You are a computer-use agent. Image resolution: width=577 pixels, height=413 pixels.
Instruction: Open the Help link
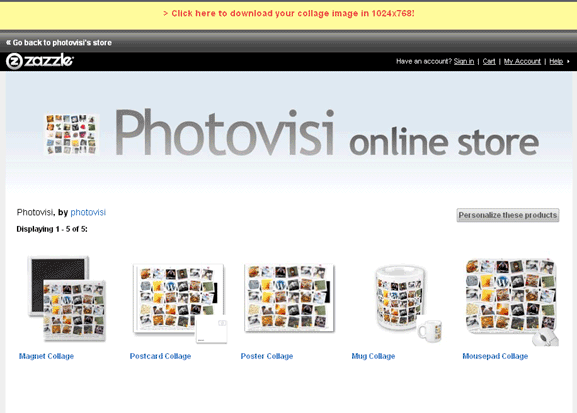pyautogui.click(x=556, y=61)
